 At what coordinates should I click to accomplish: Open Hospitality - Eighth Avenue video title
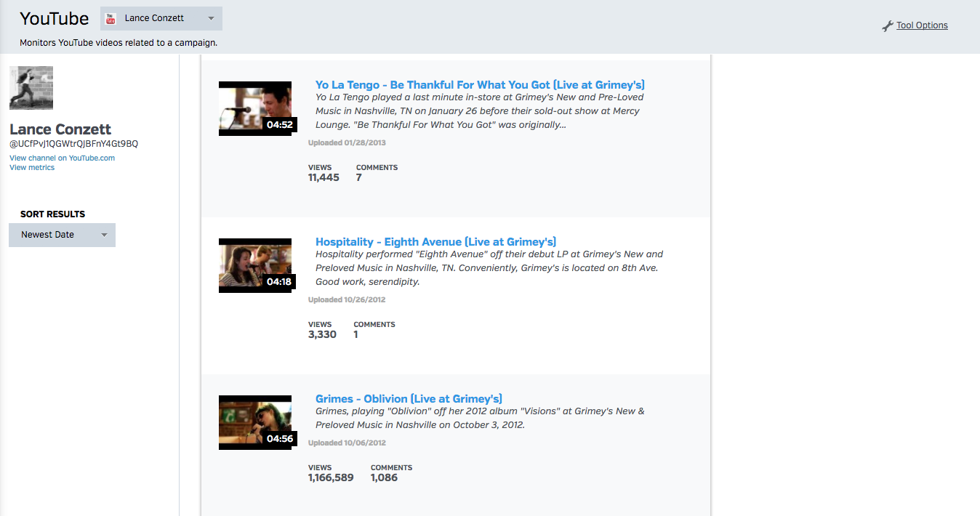click(x=435, y=242)
